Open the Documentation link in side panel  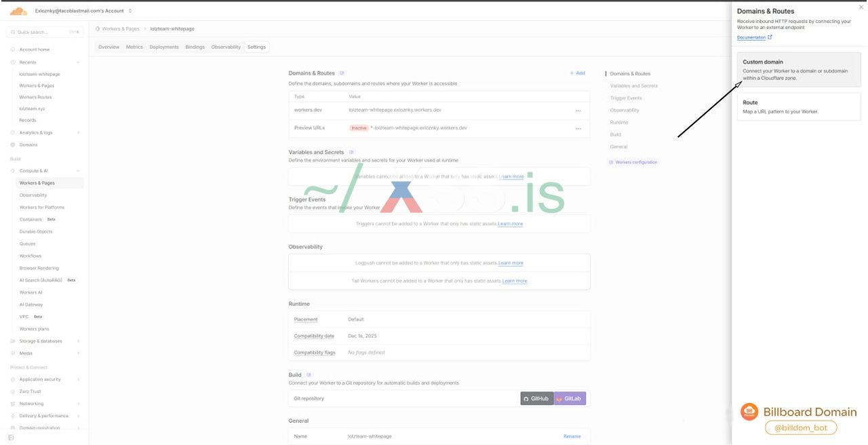[x=755, y=37]
